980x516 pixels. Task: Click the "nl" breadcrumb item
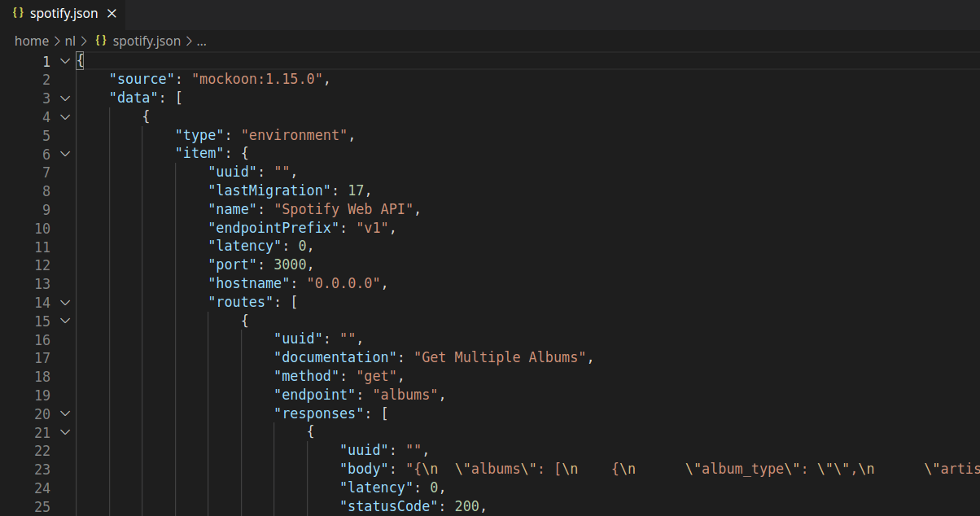(70, 40)
